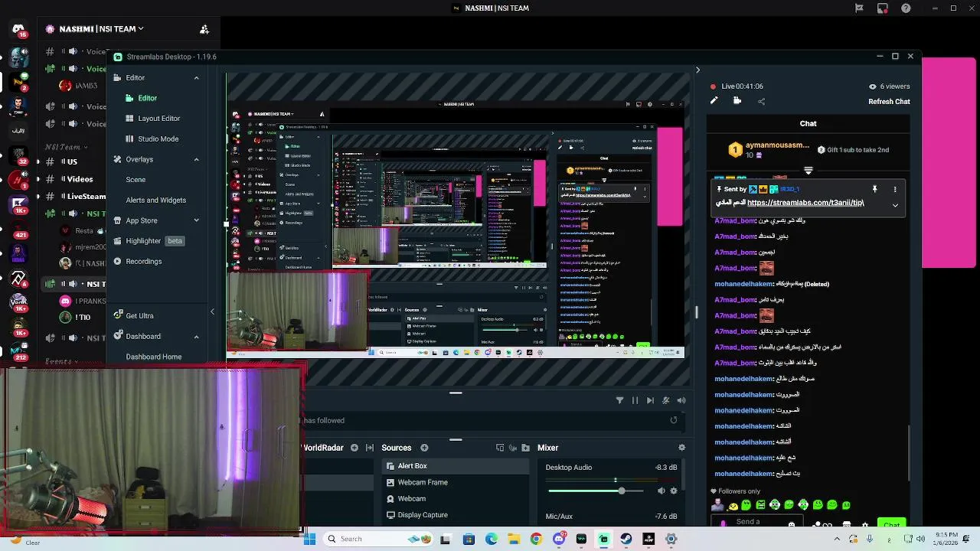Image resolution: width=980 pixels, height=551 pixels.
Task: Open Desktop Audio source settings gear
Action: coord(674,491)
